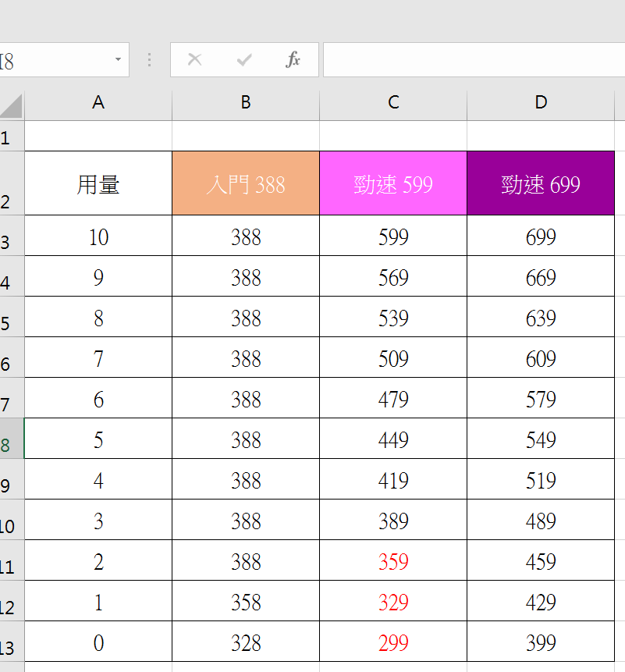Select the red 299 value cell
This screenshot has width=625, height=672.
point(392,641)
